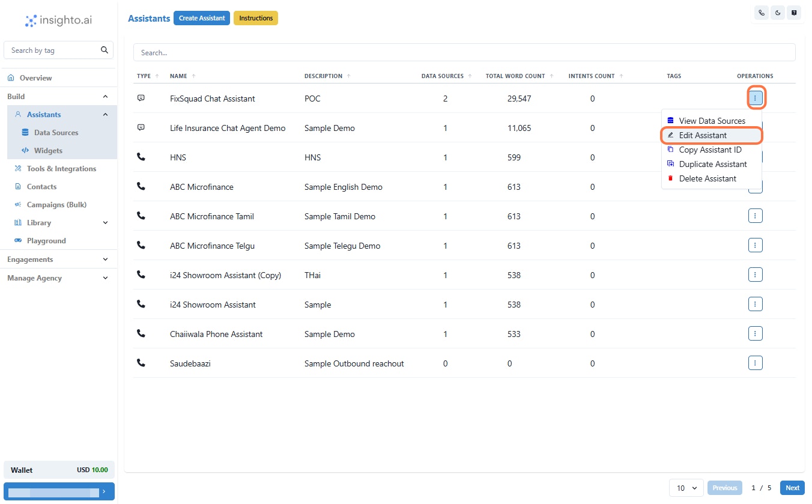812x504 pixels.
Task: Open the help icon in top bar
Action: (794, 13)
